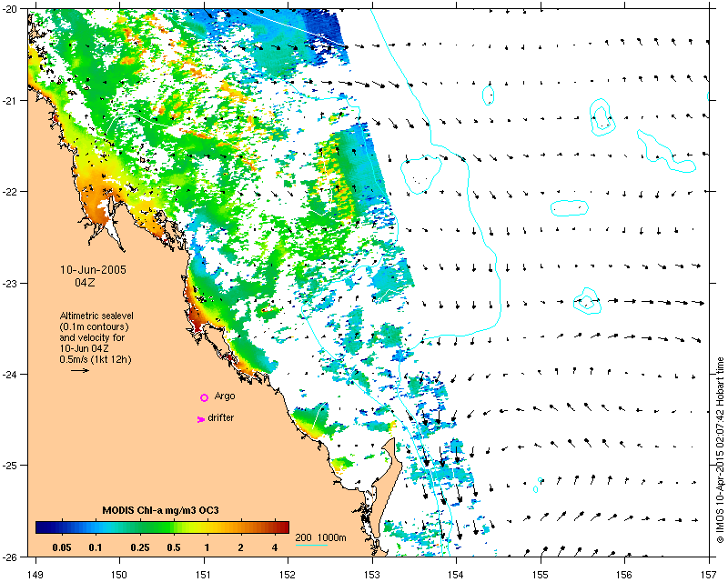Click longitude axis label 152
The width and height of the screenshot is (728, 582).
(288, 575)
